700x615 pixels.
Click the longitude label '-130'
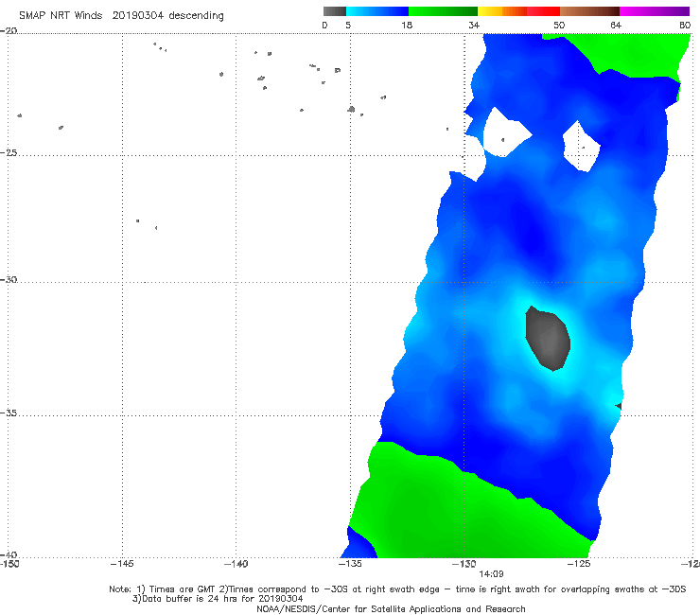click(464, 564)
